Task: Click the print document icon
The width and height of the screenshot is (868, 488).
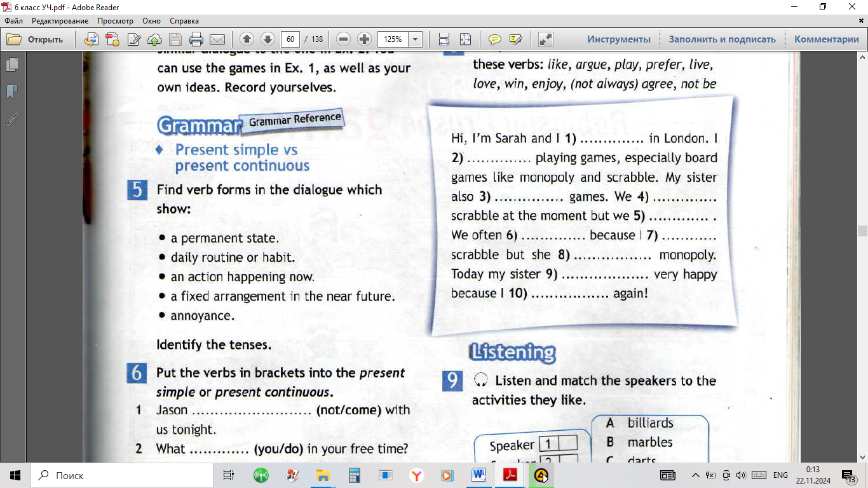Action: click(x=196, y=39)
